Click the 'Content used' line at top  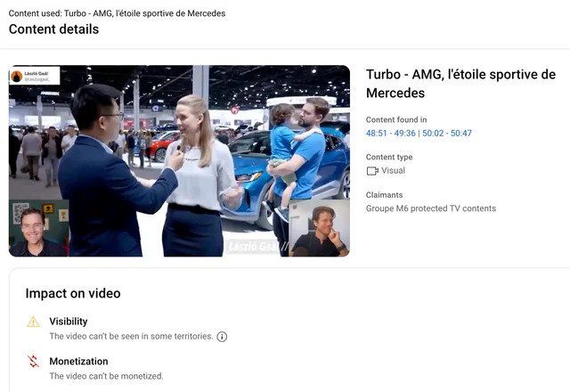coord(117,13)
